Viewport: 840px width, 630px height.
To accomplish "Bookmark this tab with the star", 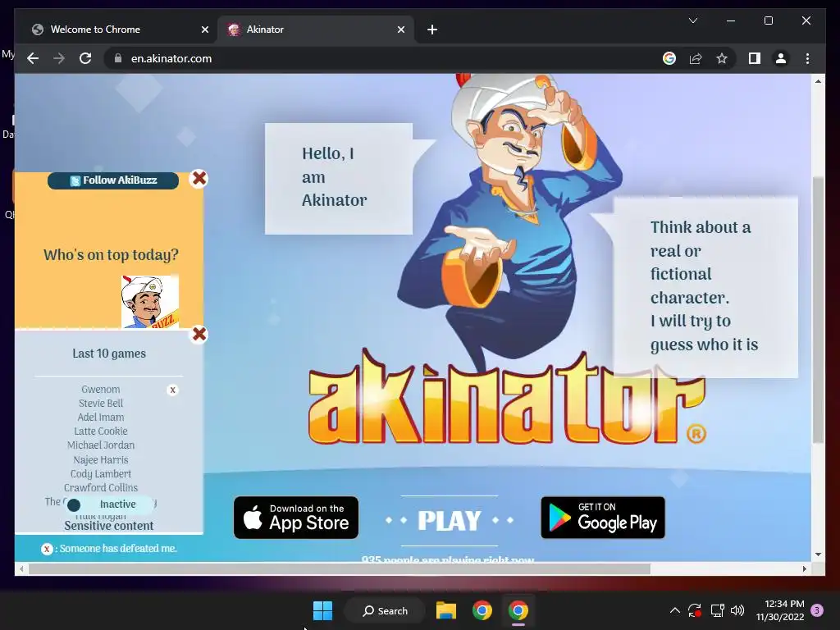I will 722,58.
